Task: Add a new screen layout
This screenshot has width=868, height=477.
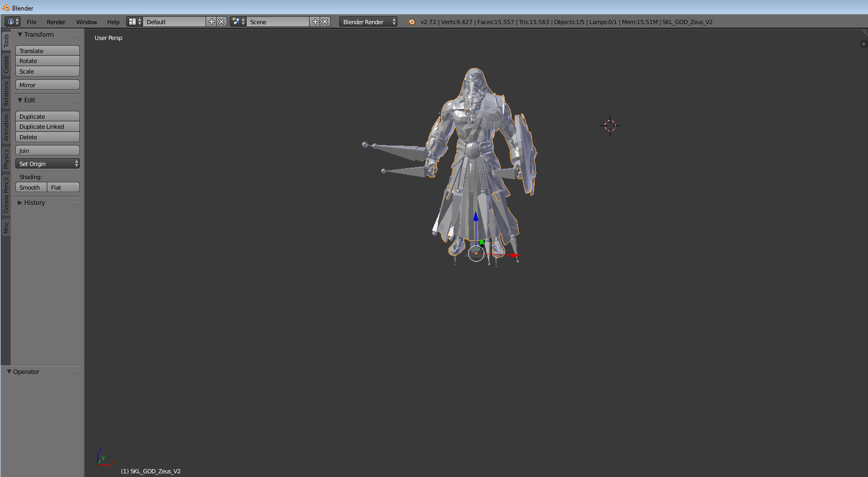Action: coord(211,22)
